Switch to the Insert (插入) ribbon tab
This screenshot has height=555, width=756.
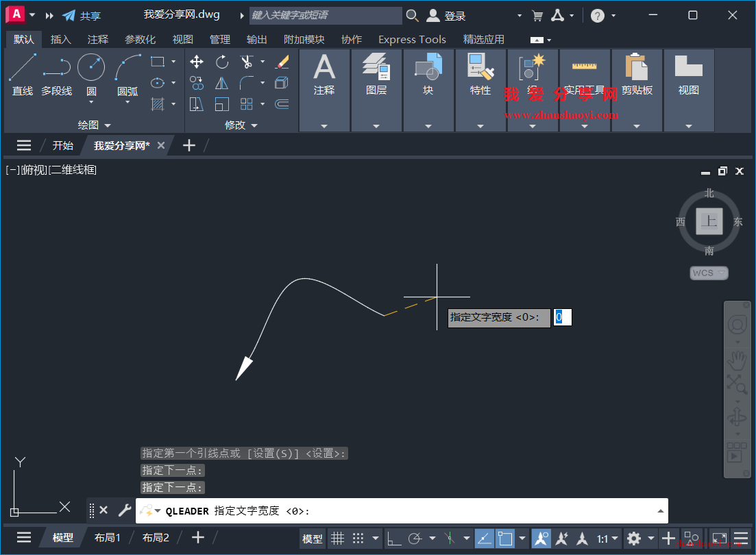(x=61, y=40)
